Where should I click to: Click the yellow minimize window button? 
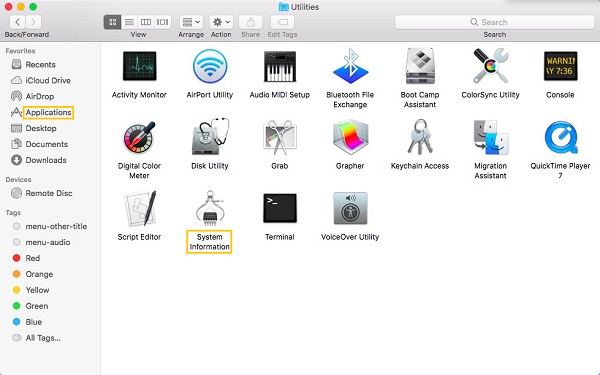[21, 7]
